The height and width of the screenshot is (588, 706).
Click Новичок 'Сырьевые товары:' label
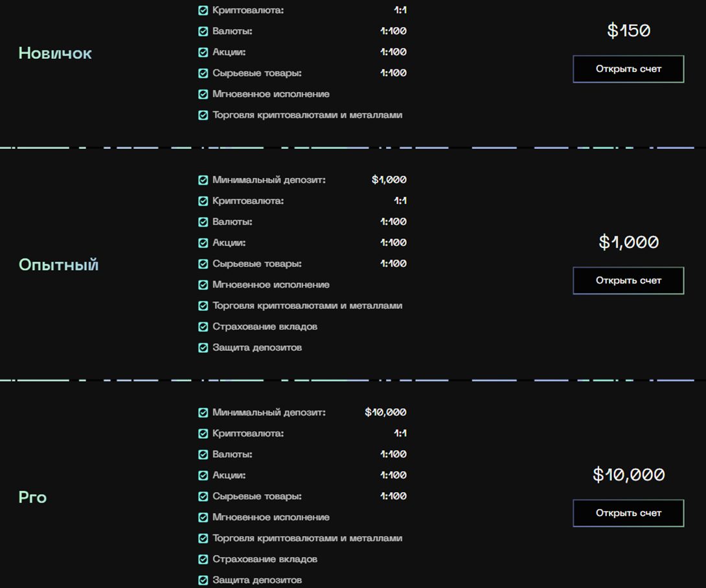[x=256, y=73]
